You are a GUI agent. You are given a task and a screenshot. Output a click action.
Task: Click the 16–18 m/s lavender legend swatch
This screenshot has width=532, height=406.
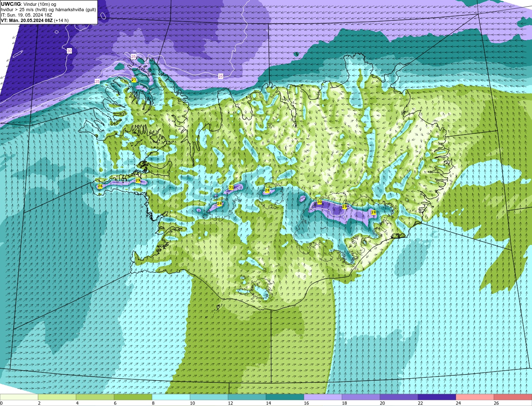[323, 397]
